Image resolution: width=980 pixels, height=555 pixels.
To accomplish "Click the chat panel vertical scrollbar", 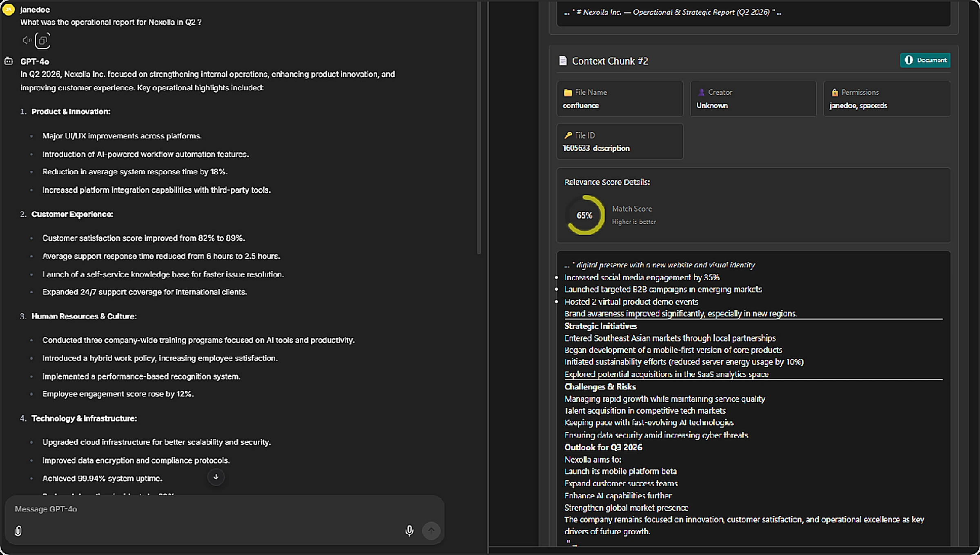I will click(x=479, y=127).
